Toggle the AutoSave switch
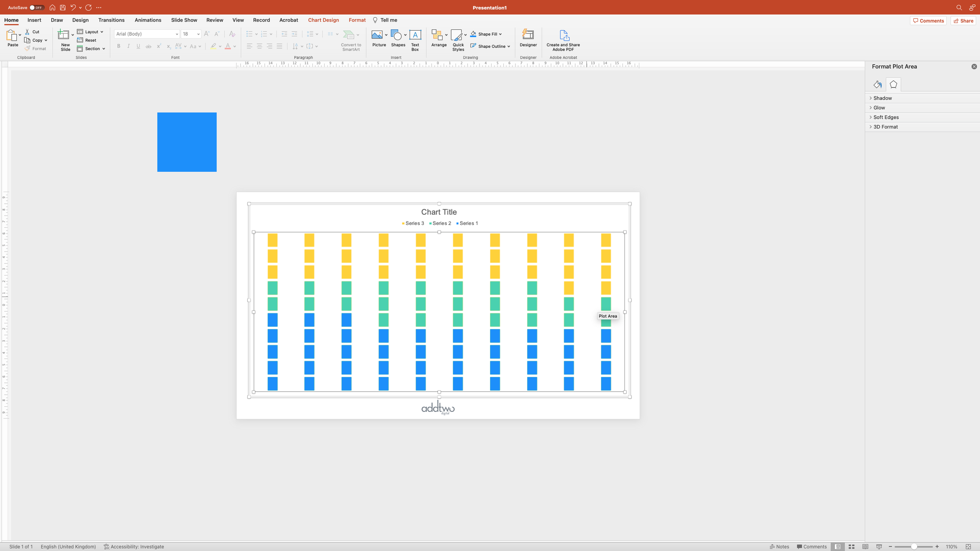Screen dimensions: 980x551 [x=36, y=7]
